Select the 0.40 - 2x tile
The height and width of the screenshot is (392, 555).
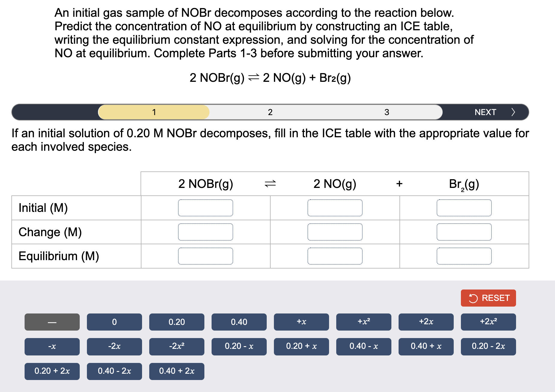114,371
